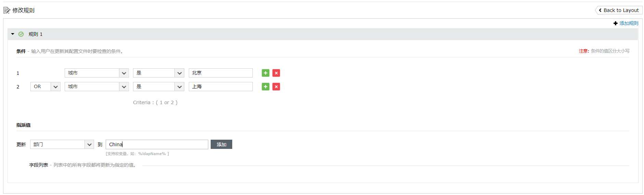Click the 添加规则 link
Image resolution: width=644 pixels, height=195 pixels.
[x=629, y=23]
